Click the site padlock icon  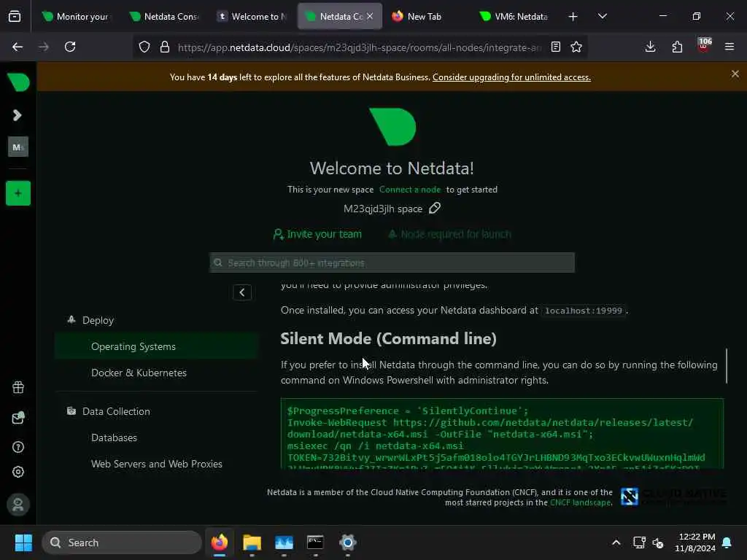(165, 47)
